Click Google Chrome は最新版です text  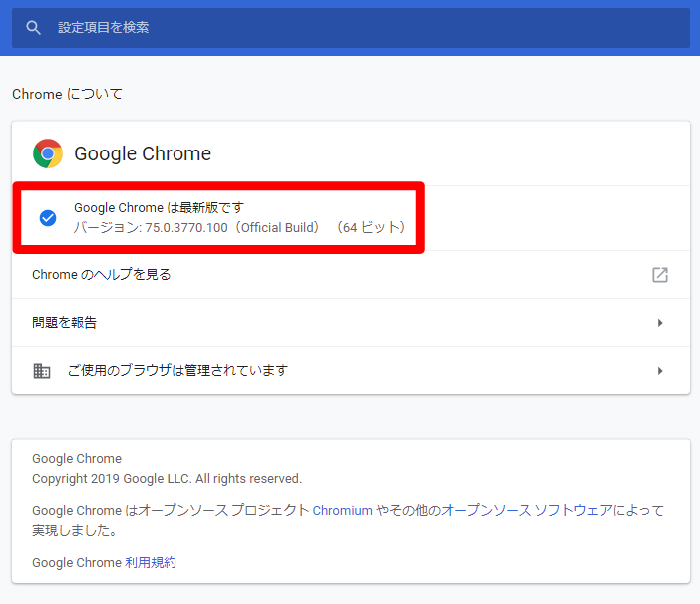159,208
